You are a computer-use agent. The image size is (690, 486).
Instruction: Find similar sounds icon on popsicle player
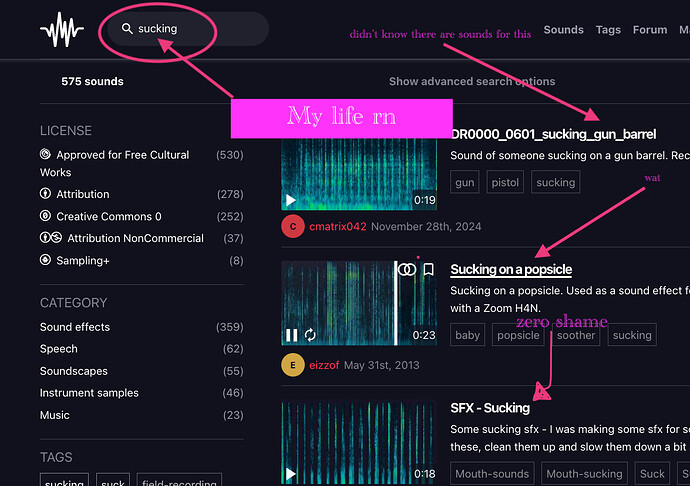406,270
